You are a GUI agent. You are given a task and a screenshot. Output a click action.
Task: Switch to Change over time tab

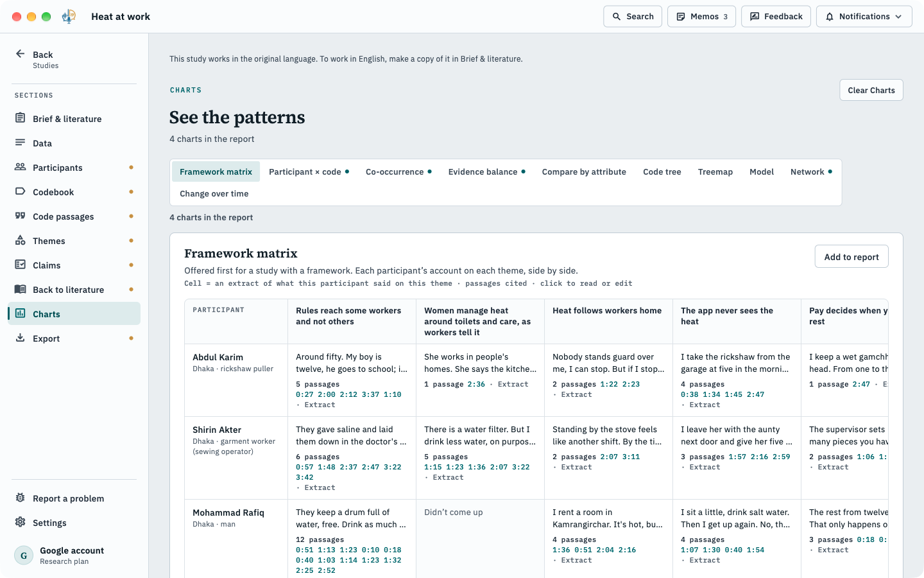[214, 193]
